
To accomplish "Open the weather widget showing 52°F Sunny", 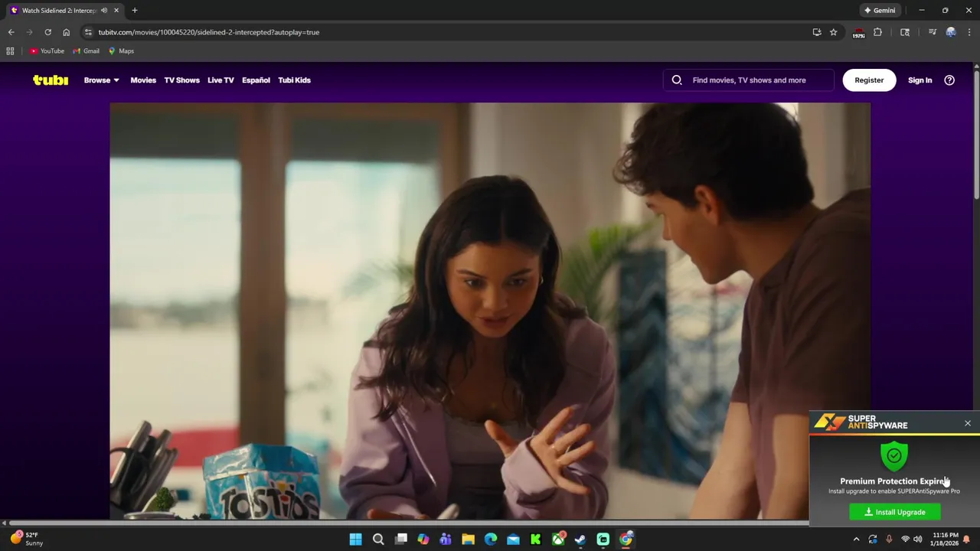I will coord(26,539).
